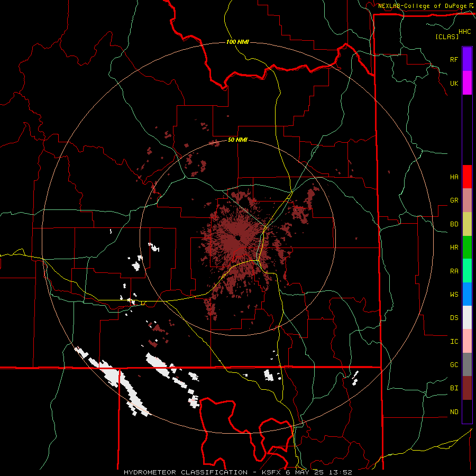Click the radar site center point
Screen dimensions: 476x476
pos(237,237)
